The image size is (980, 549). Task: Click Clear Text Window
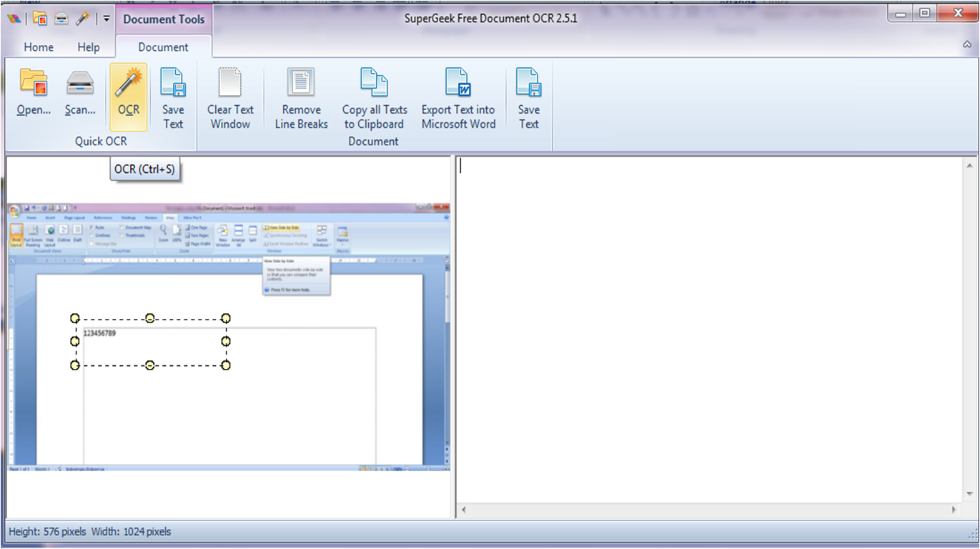click(230, 99)
